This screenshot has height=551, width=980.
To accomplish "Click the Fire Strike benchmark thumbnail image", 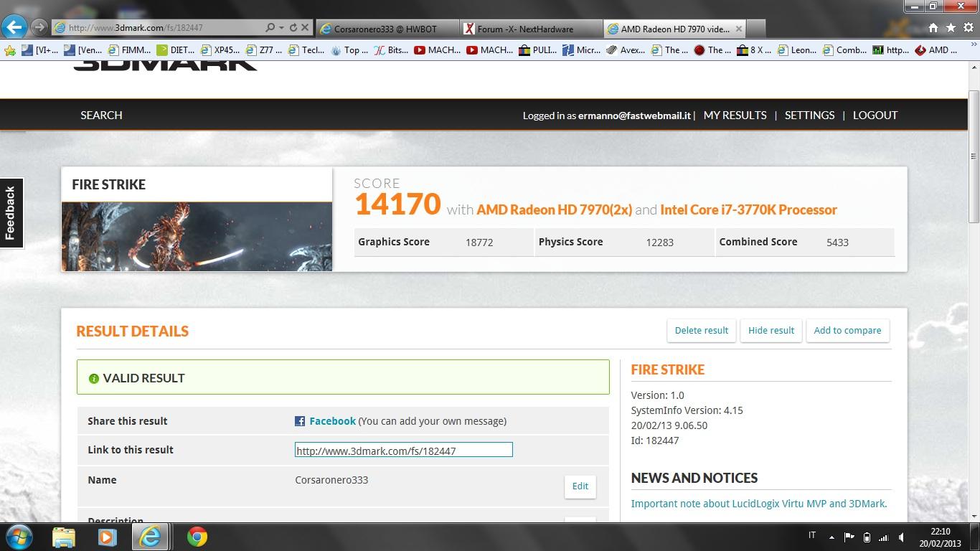I will (x=197, y=237).
